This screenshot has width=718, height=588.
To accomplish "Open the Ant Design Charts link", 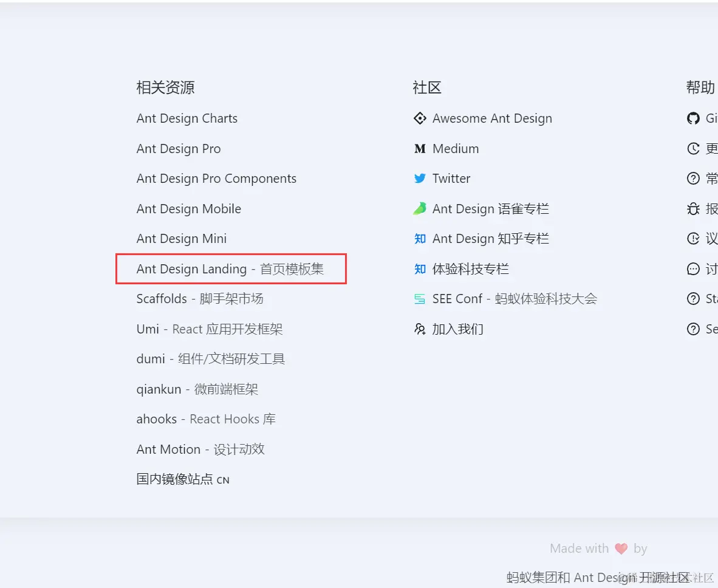I will (187, 118).
